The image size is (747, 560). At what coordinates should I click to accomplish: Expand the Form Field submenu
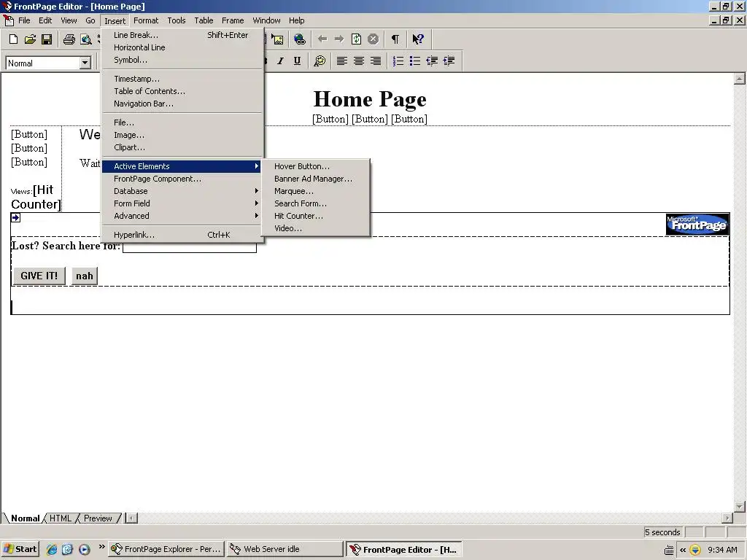point(182,203)
